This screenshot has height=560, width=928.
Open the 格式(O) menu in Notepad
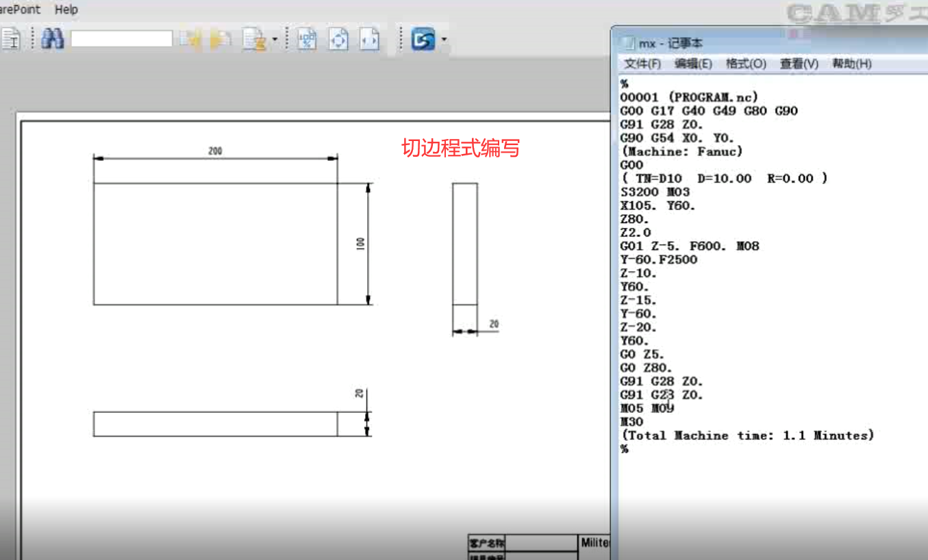(x=746, y=64)
